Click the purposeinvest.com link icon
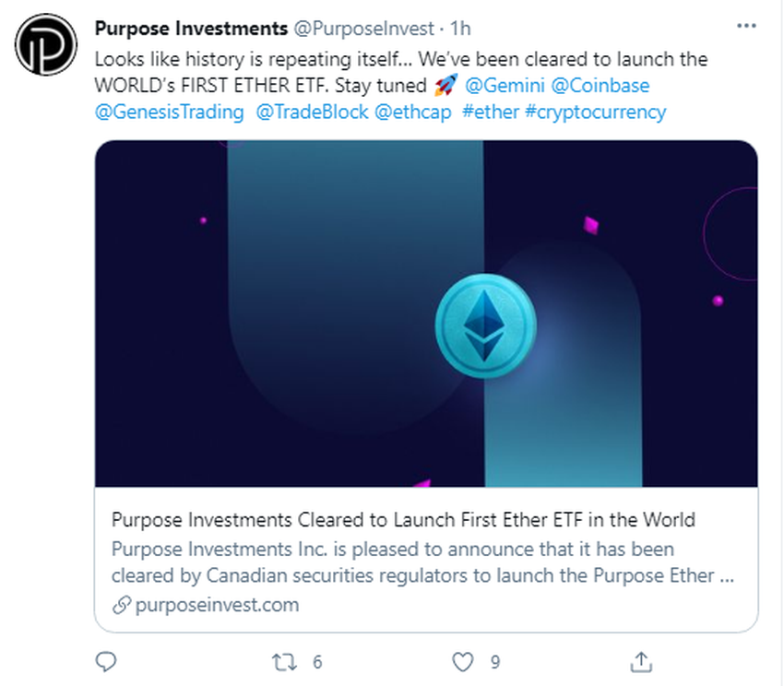The image size is (784, 686). coord(119,606)
